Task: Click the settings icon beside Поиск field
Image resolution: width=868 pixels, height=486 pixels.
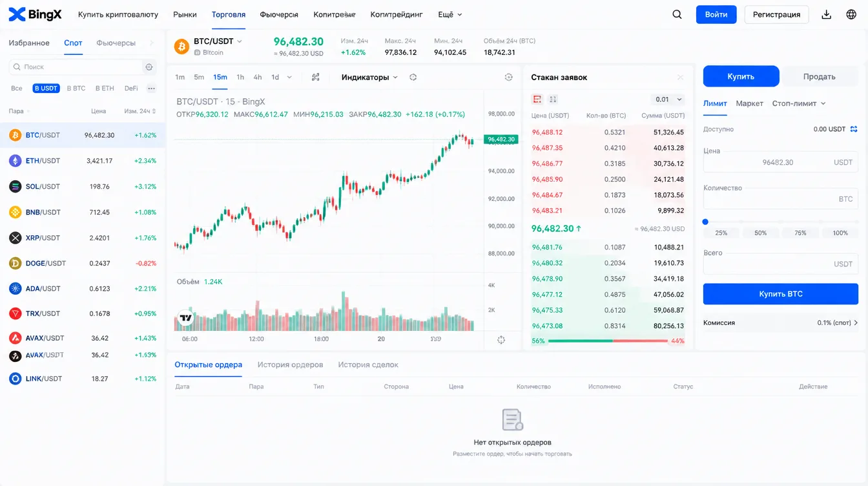Action: click(x=149, y=67)
